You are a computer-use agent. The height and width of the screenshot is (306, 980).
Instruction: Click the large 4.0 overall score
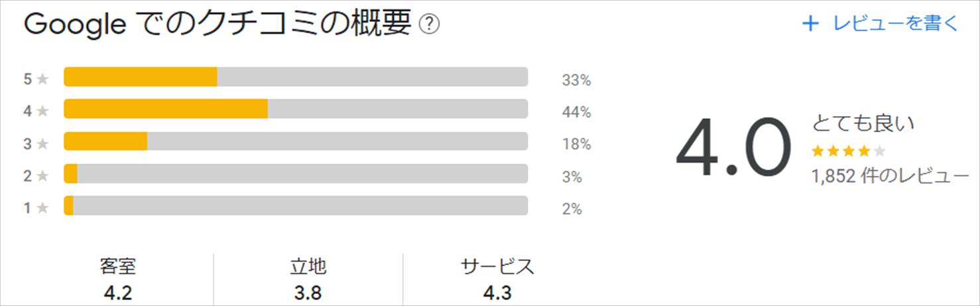click(733, 149)
